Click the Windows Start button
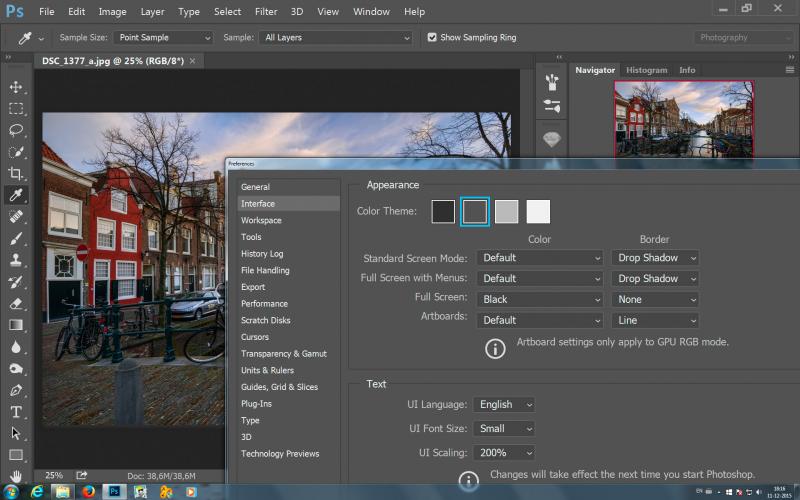800x500 pixels. click(10, 491)
